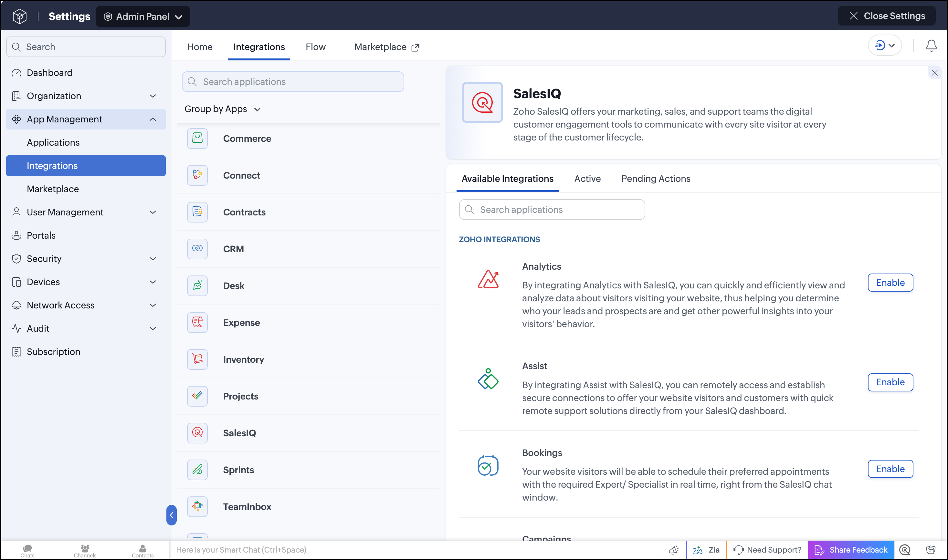Select the Integrations top tab
Viewport: 948px width, 560px height.
click(259, 47)
